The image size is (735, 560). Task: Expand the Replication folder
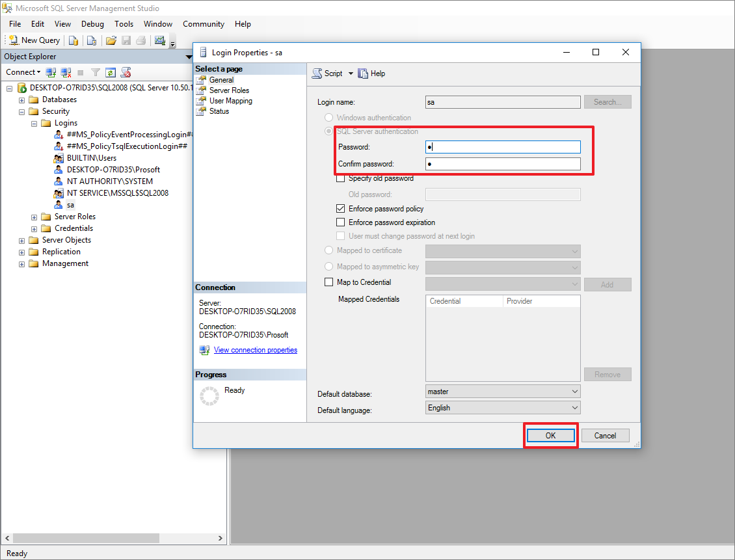click(21, 252)
